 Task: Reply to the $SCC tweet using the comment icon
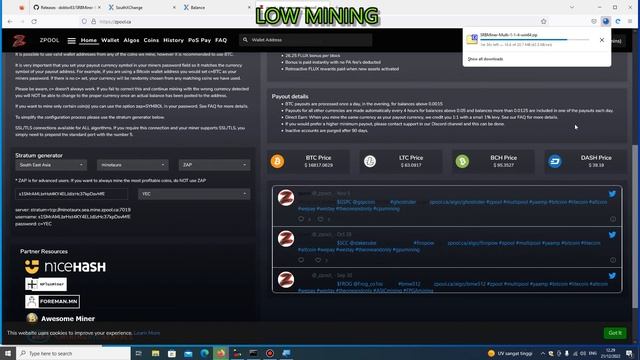(301, 260)
